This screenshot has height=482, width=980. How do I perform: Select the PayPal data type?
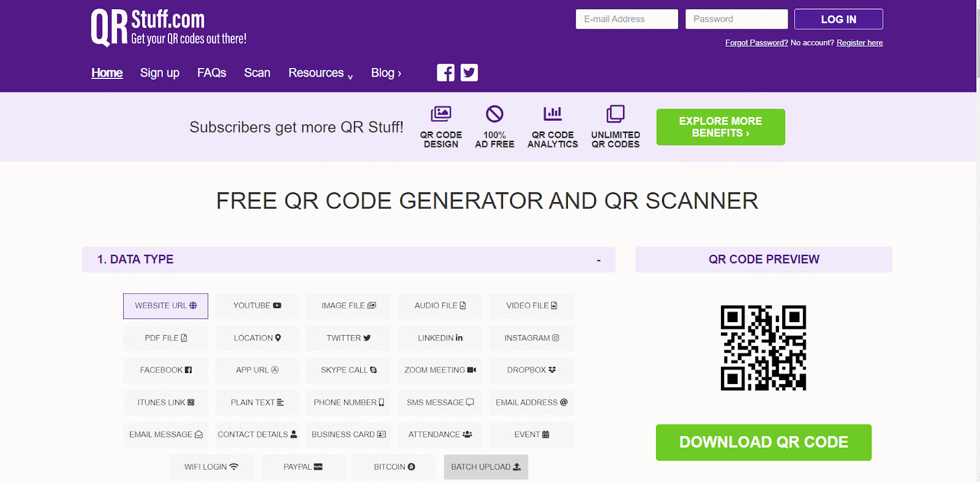[303, 467]
